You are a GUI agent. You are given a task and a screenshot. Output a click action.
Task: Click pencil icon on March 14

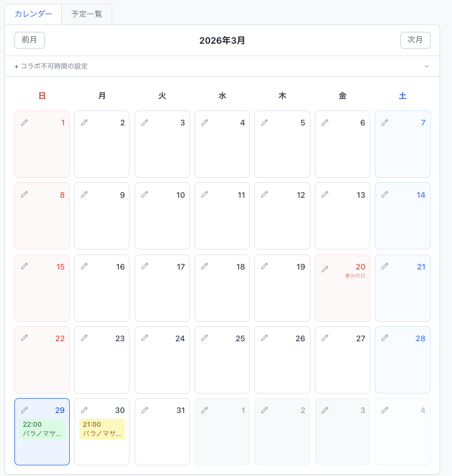385,194
